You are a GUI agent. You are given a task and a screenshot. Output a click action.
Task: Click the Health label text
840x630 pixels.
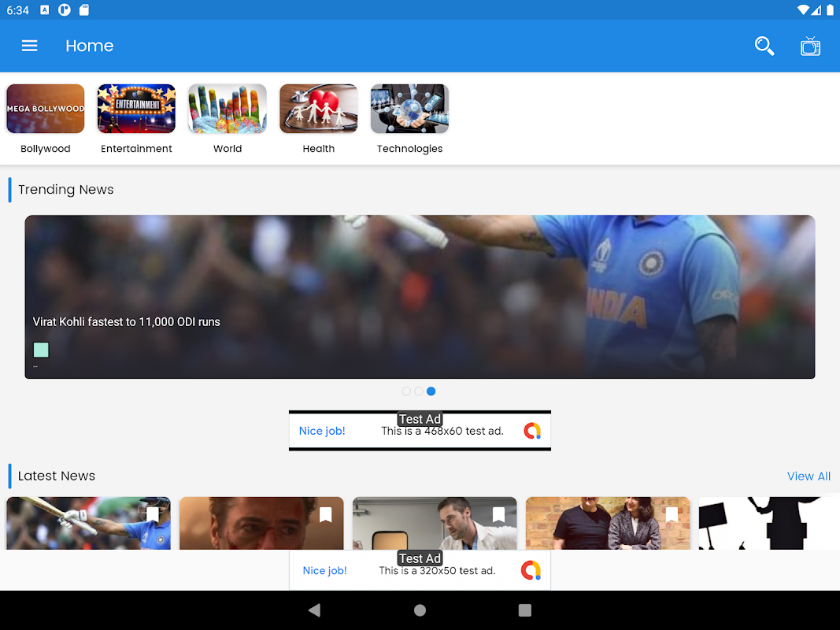(319, 149)
